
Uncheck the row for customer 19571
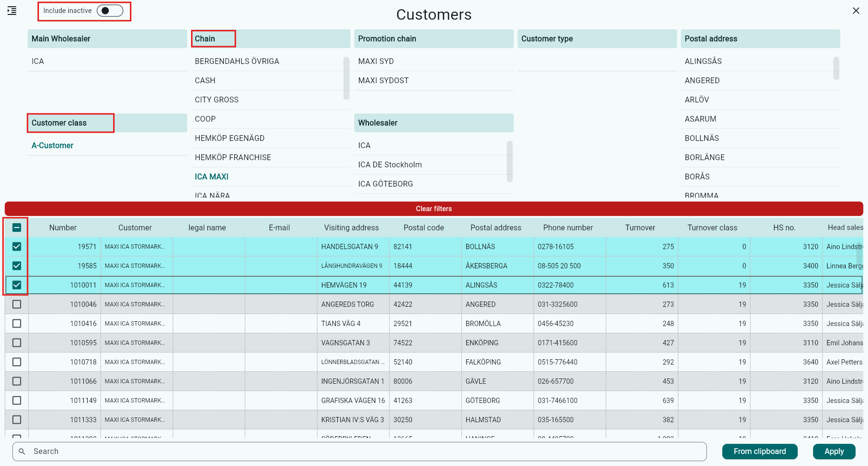17,247
